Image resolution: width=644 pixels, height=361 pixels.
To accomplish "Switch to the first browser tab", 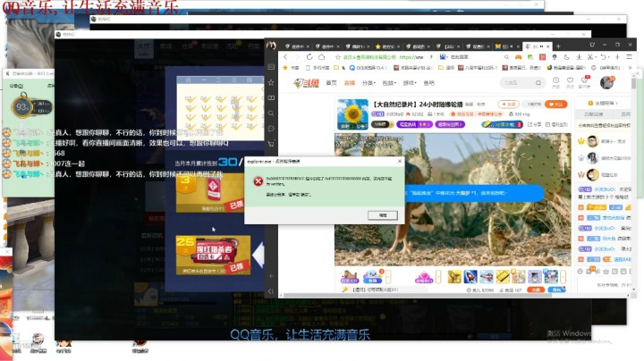I will click(x=295, y=46).
